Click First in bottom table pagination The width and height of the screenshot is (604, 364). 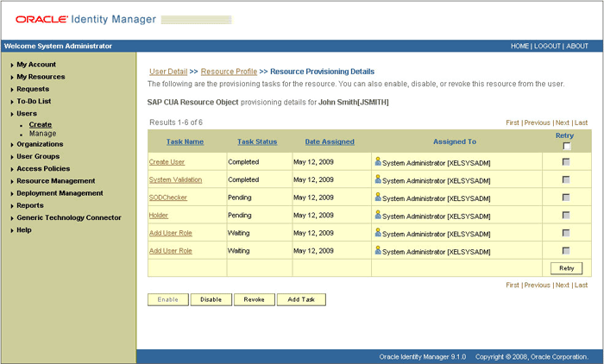pyautogui.click(x=513, y=285)
